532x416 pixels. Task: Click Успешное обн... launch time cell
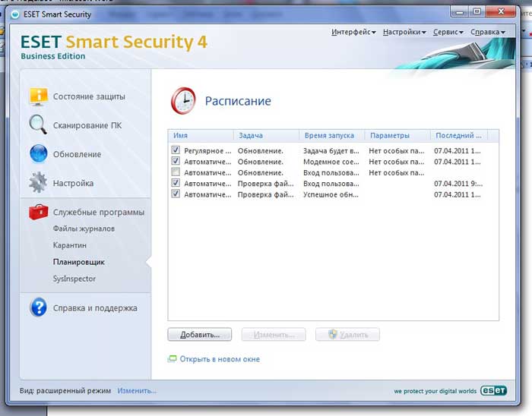[331, 194]
